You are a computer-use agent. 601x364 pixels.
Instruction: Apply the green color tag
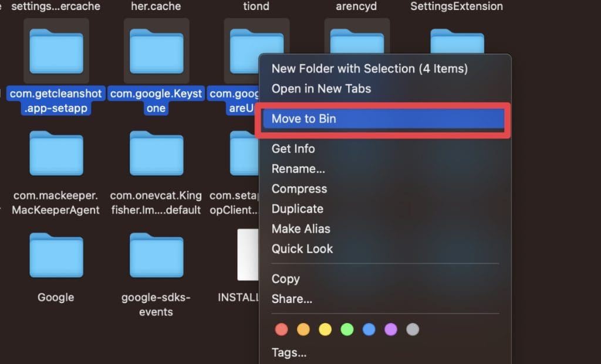point(347,329)
